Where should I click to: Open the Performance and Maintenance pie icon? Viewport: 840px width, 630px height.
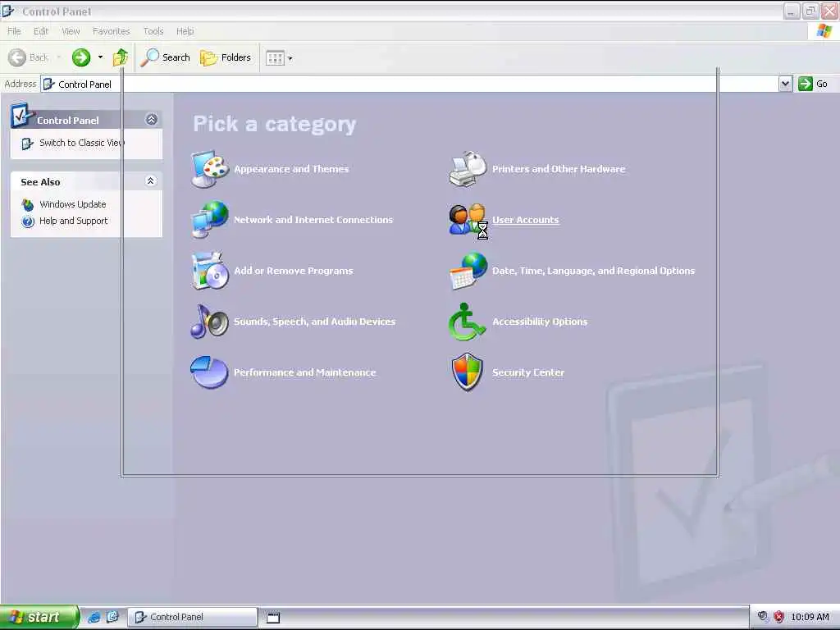tap(209, 372)
